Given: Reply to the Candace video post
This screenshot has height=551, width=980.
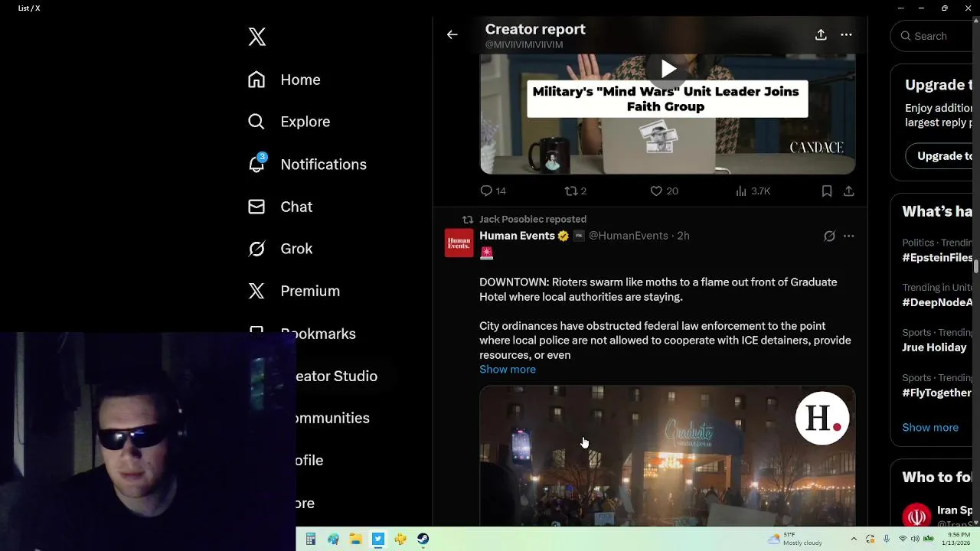Looking at the screenshot, I should (x=493, y=191).
